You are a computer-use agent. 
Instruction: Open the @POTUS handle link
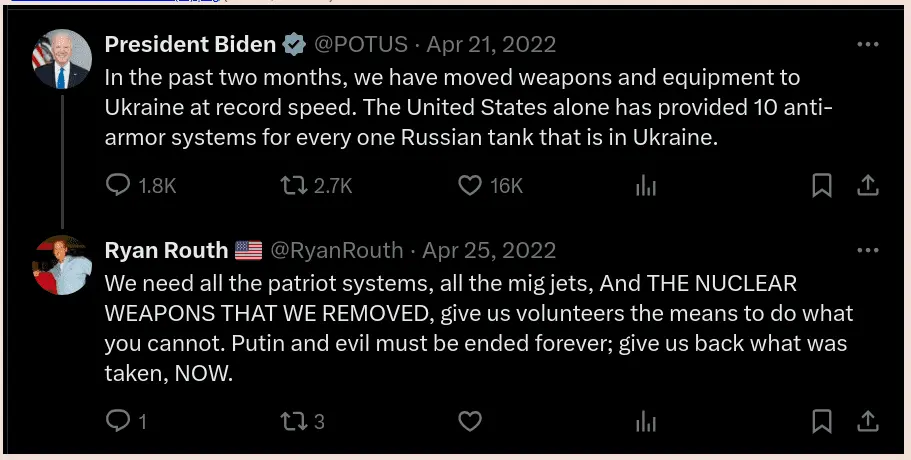[361, 45]
